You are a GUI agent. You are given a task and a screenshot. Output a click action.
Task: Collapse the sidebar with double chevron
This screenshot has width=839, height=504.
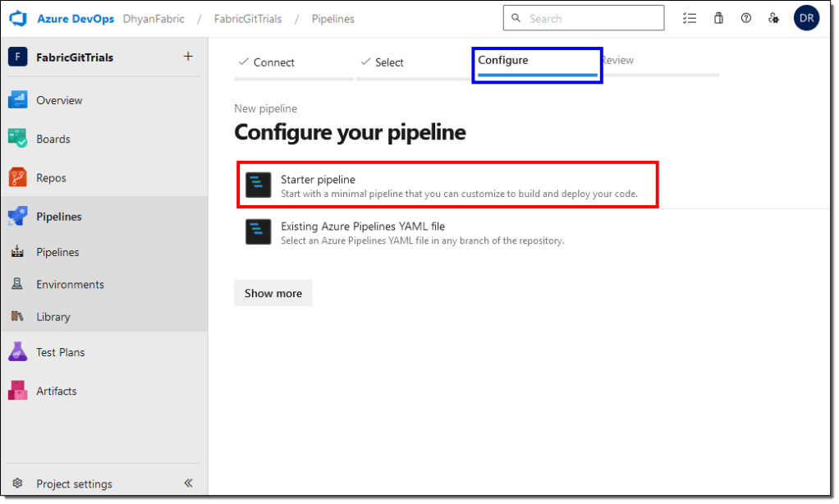pos(188,483)
